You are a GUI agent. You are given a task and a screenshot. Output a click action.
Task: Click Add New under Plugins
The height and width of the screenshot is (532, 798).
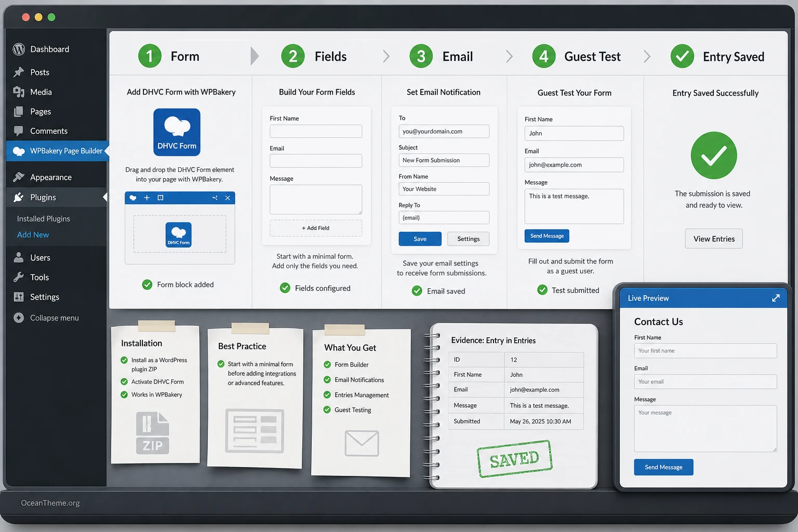(x=33, y=235)
